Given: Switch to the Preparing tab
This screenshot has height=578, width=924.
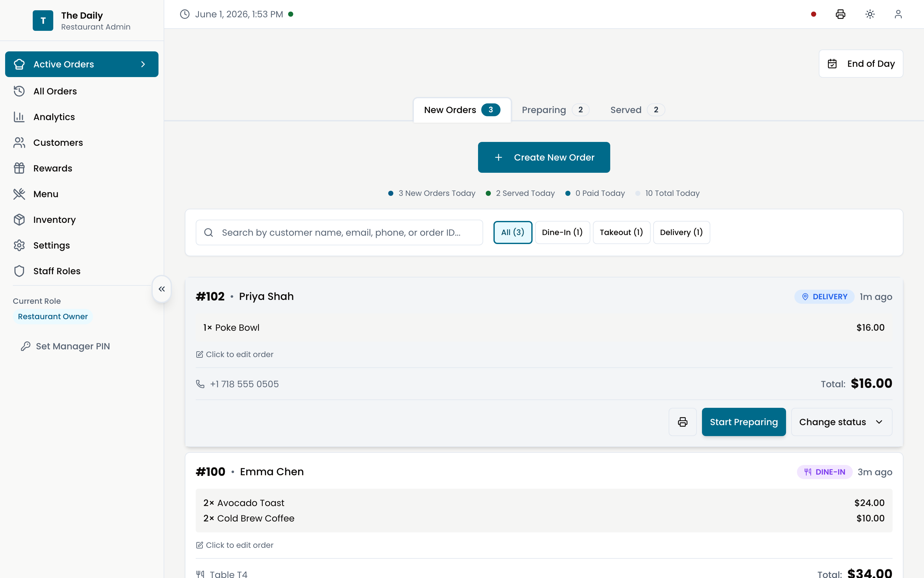Looking at the screenshot, I should pyautogui.click(x=555, y=110).
